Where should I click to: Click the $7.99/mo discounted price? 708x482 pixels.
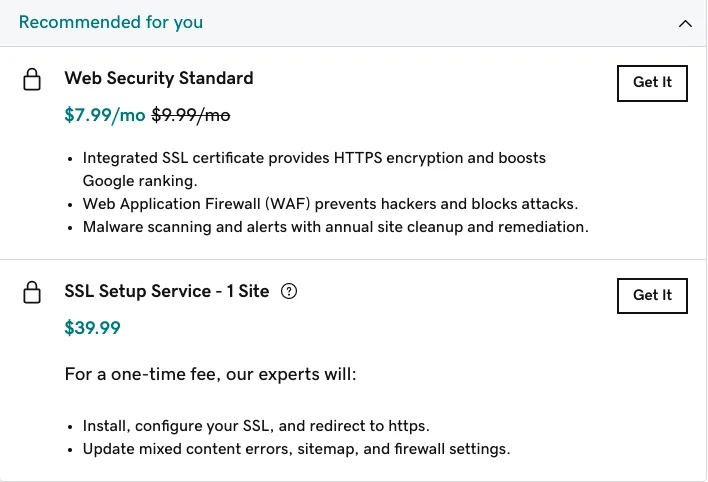click(105, 115)
